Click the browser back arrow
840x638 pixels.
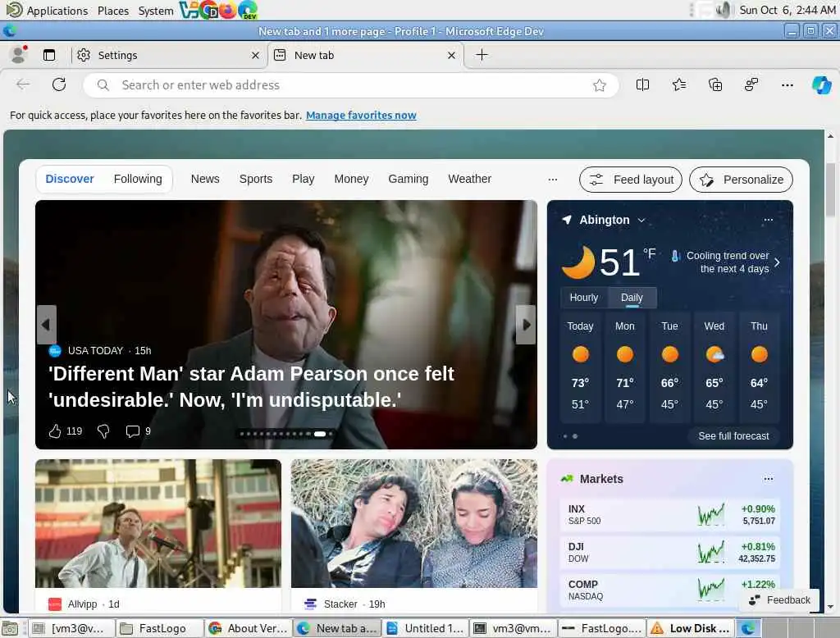pos(23,84)
